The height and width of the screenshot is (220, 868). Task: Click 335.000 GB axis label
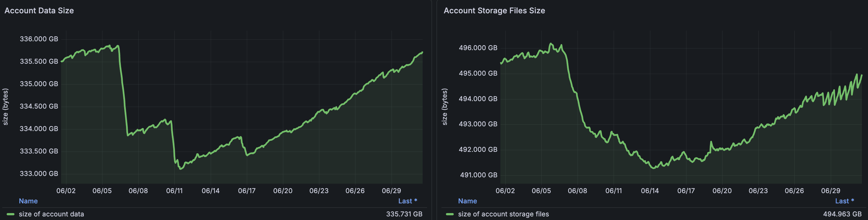click(39, 84)
